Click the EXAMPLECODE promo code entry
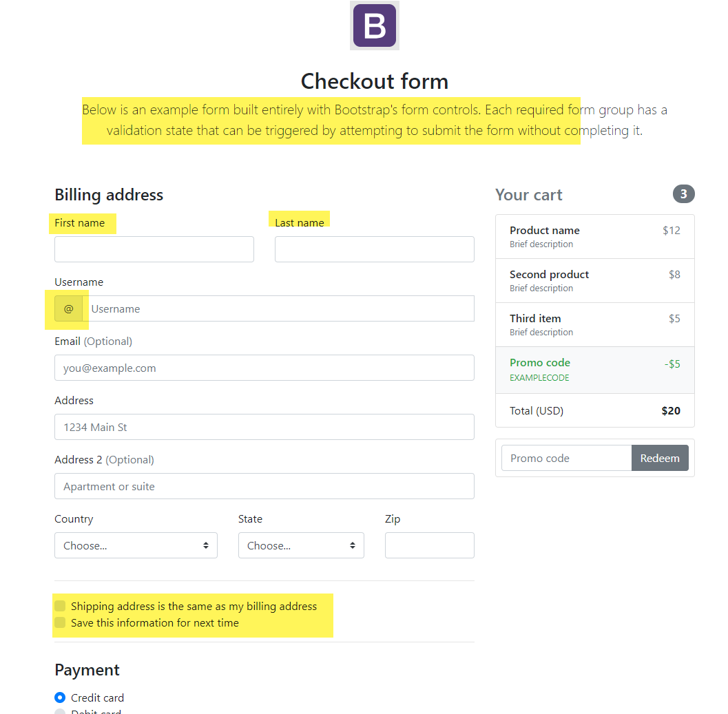This screenshot has height=714, width=728. [595, 370]
